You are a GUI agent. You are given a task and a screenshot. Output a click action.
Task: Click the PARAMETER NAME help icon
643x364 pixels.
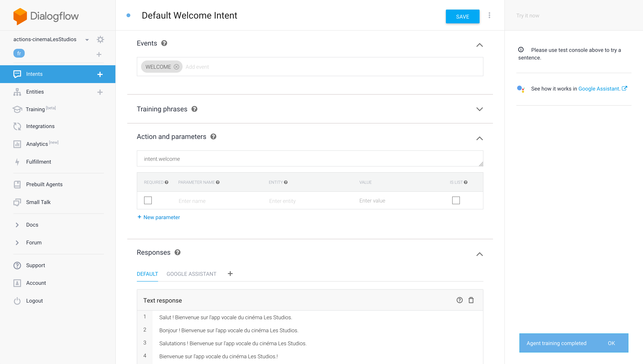[x=218, y=182]
